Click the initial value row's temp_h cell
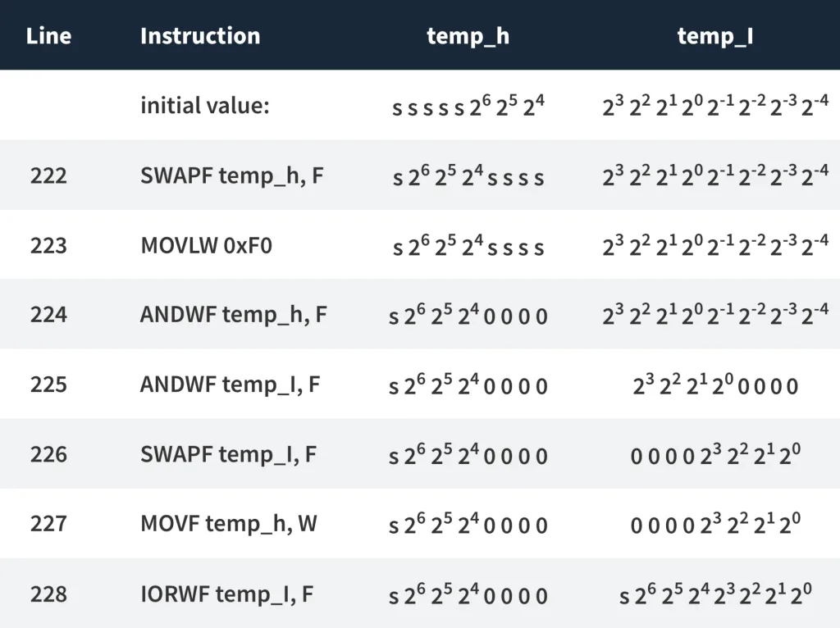840x628 pixels. click(x=468, y=107)
